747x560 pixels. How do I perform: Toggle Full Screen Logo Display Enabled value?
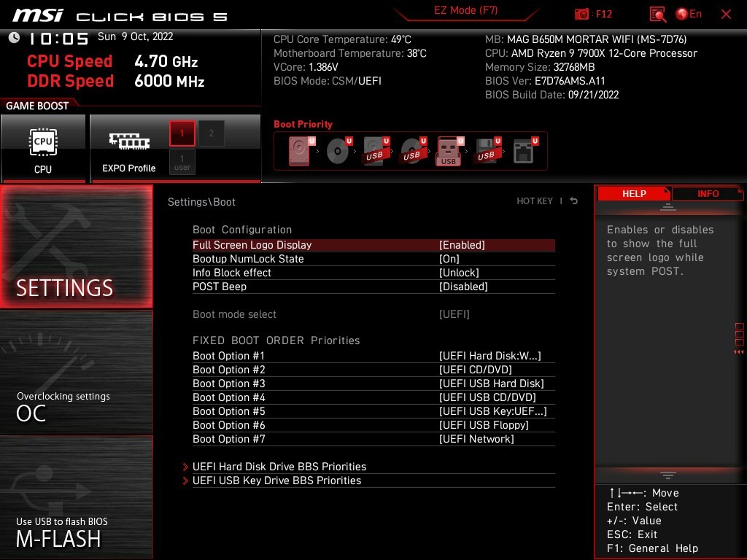tap(462, 245)
